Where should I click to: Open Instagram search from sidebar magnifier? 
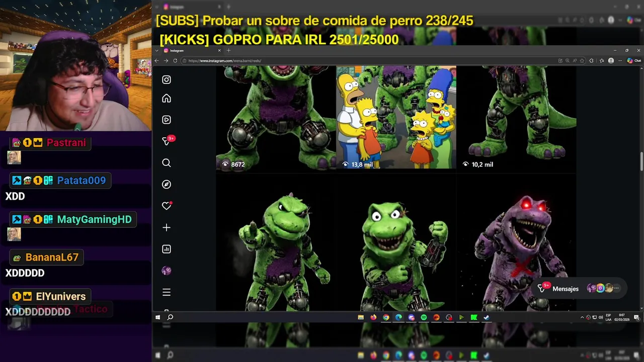click(167, 163)
